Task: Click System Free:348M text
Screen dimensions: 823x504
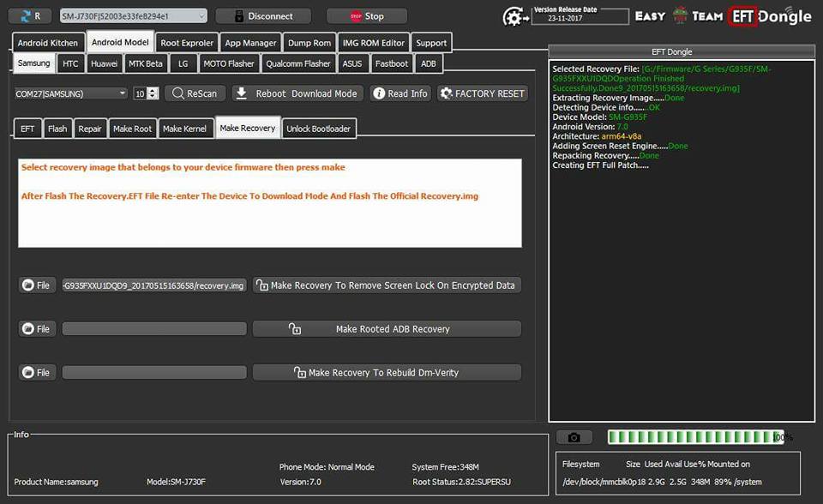Action: pyautogui.click(x=445, y=467)
